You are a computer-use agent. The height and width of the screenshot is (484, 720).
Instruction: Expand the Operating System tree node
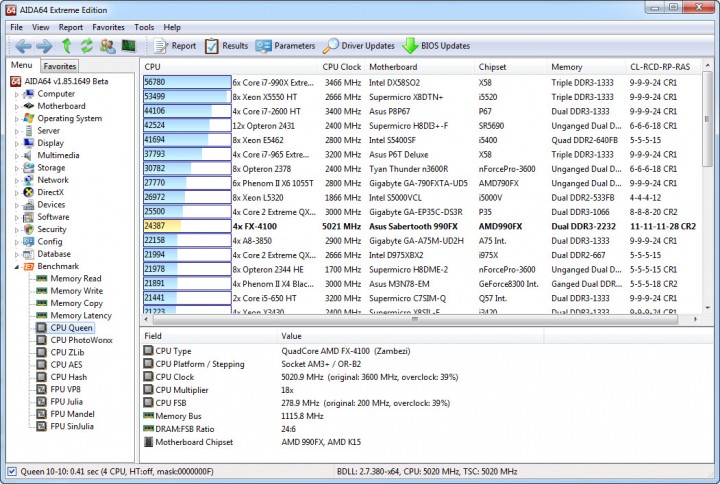pyautogui.click(x=17, y=119)
